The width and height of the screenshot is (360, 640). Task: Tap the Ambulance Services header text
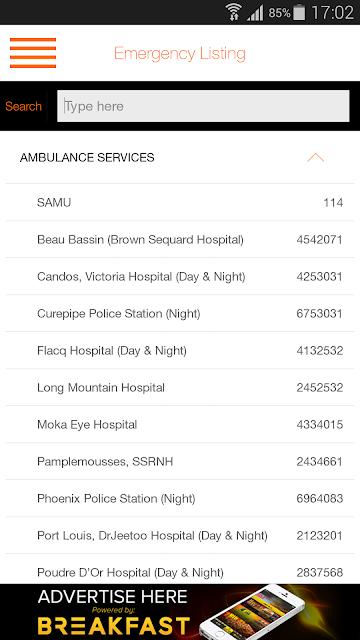click(87, 158)
